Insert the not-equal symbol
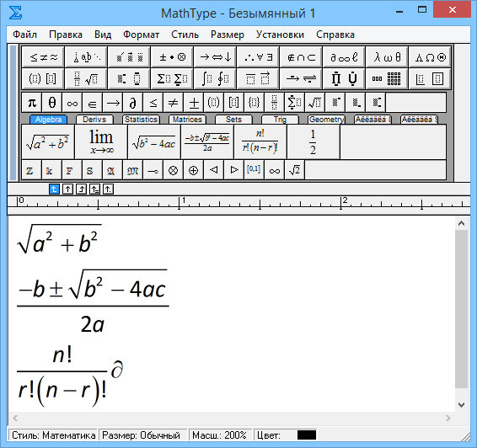Viewport: 477px width, 448px height. click(x=173, y=103)
